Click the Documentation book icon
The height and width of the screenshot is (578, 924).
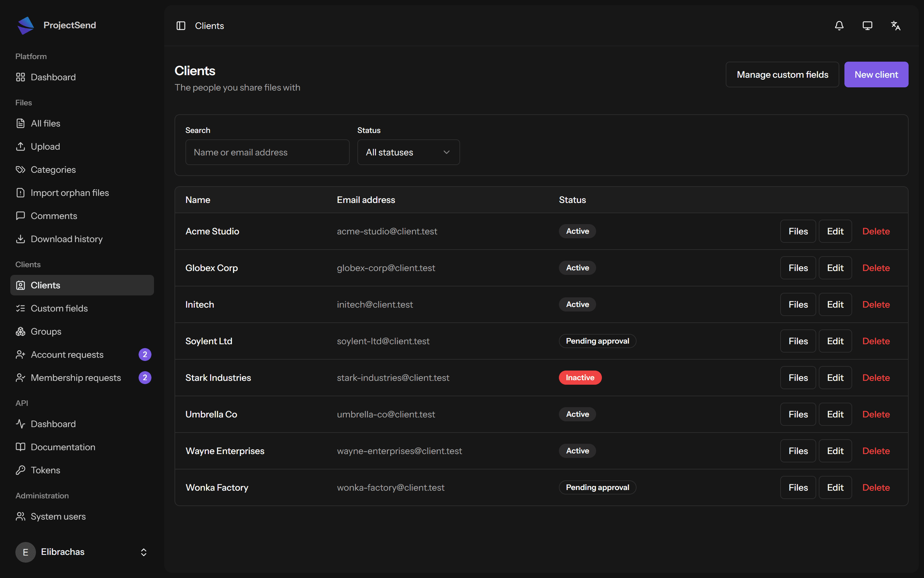[21, 447]
